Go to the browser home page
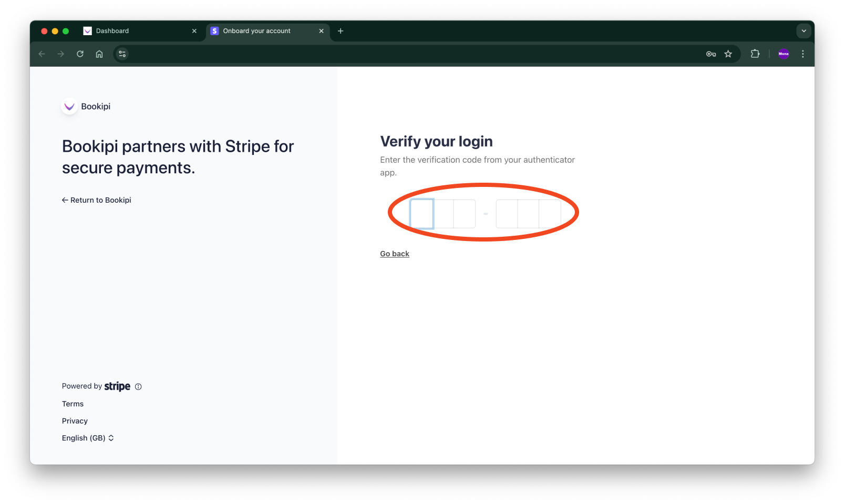This screenshot has height=504, width=845. tap(99, 54)
